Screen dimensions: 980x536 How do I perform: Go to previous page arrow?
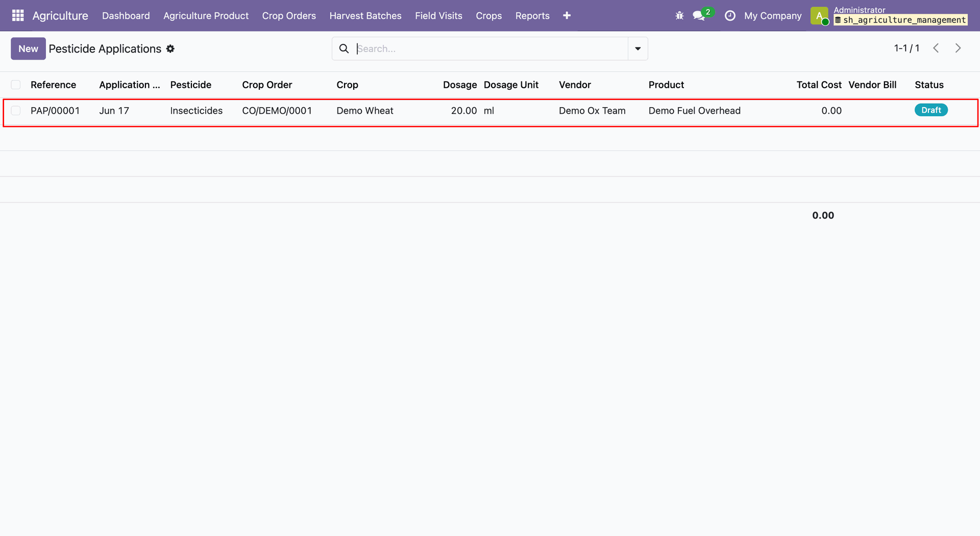936,48
